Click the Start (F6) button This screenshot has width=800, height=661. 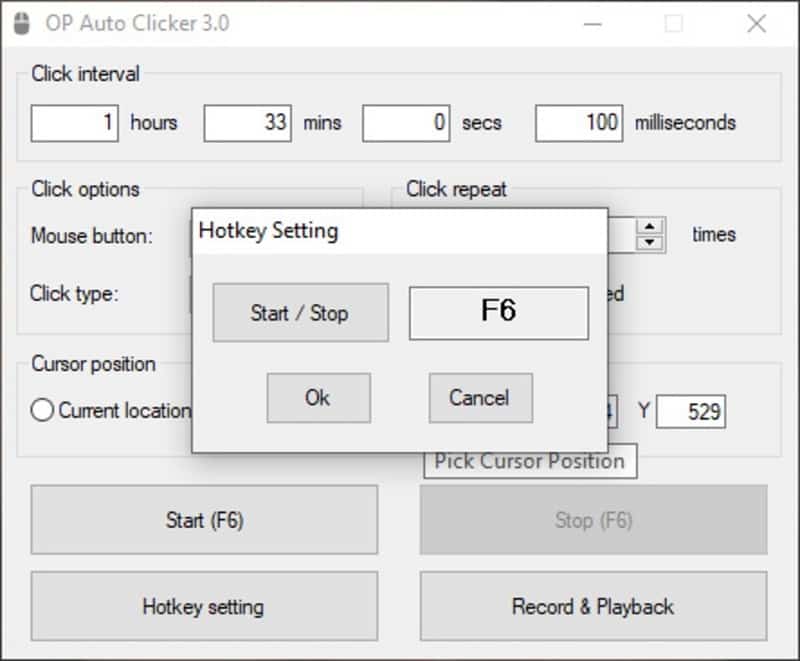202,519
